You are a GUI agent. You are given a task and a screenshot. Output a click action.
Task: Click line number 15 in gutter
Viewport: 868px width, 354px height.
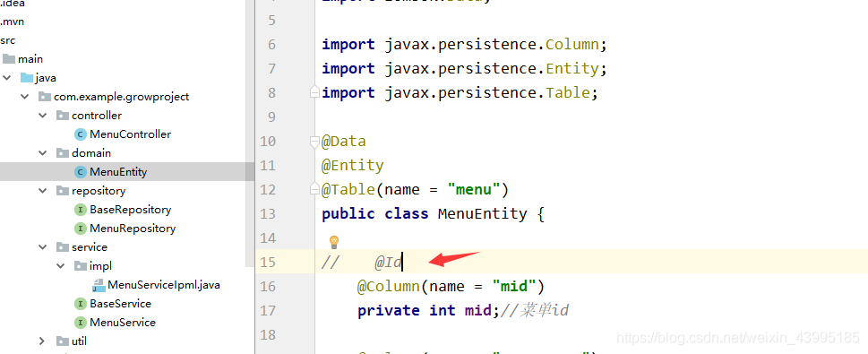coord(268,262)
